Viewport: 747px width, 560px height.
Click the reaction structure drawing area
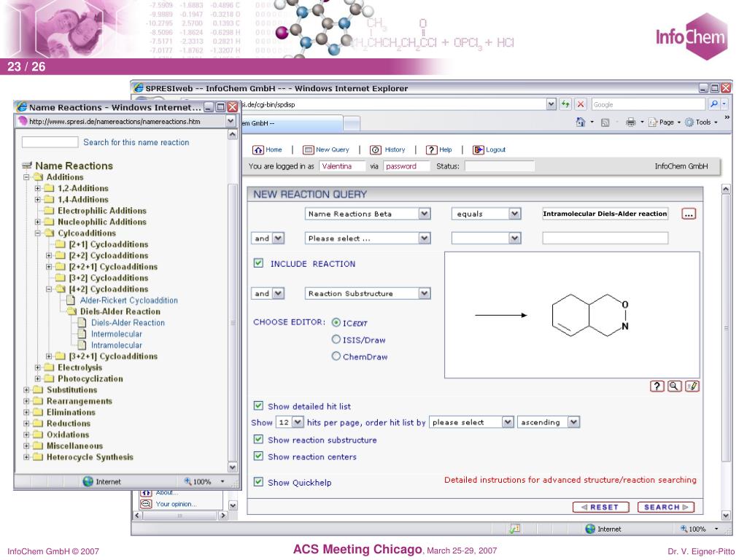click(x=572, y=315)
